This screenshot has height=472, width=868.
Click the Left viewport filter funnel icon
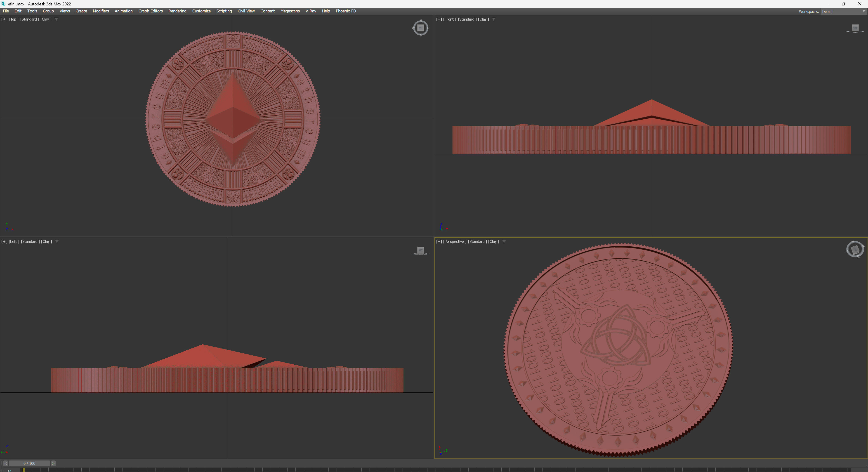tap(57, 242)
